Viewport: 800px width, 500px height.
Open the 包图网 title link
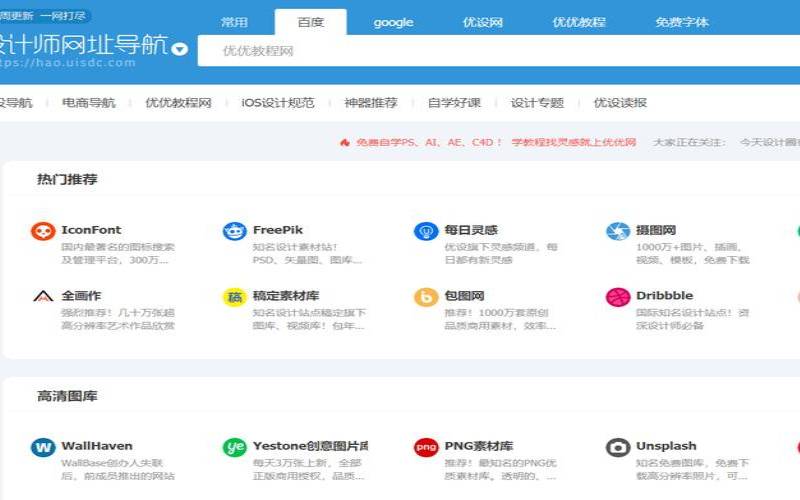[x=464, y=295]
